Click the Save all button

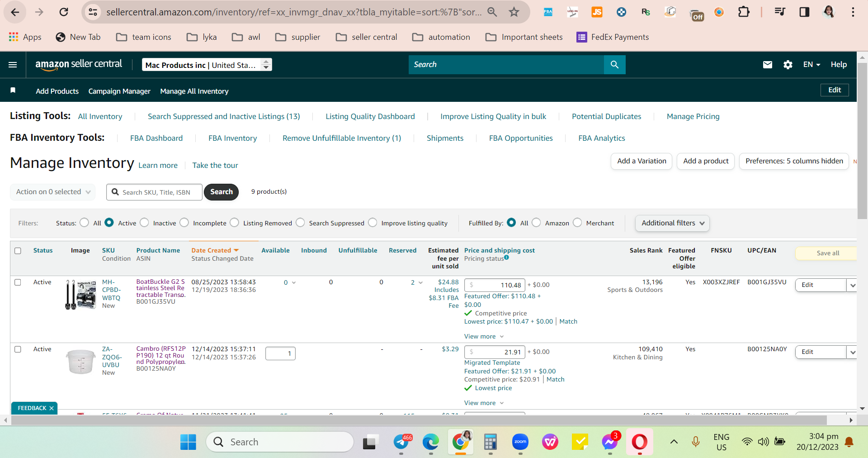(827, 253)
